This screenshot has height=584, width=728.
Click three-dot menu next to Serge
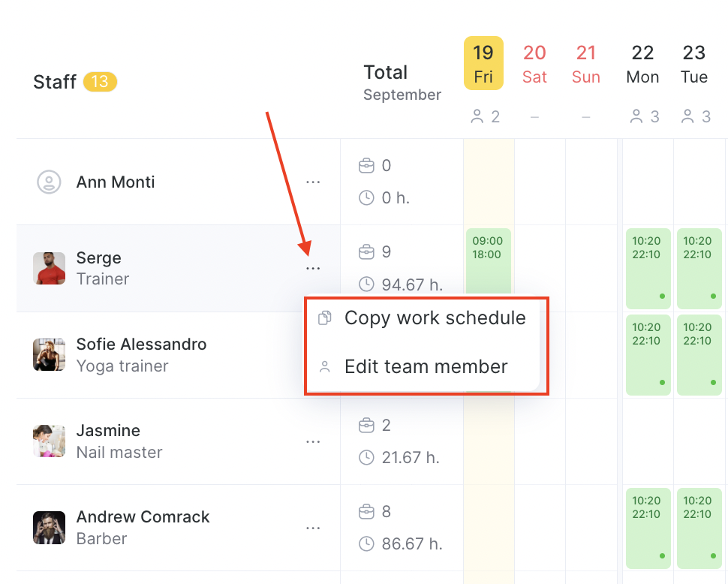[x=313, y=269]
